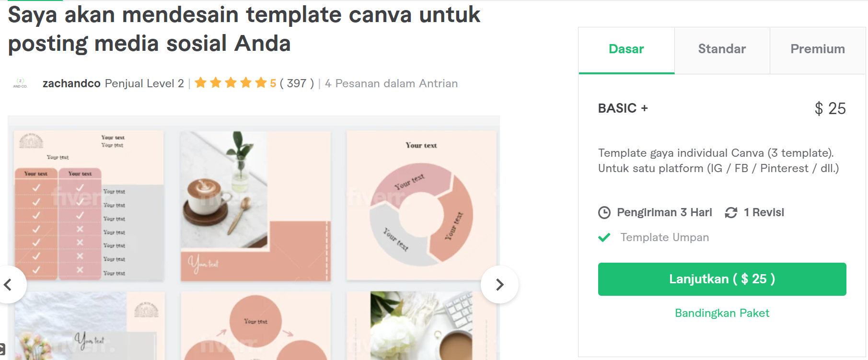This screenshot has width=868, height=360.
Task: Open the Premium package tab
Action: click(817, 49)
